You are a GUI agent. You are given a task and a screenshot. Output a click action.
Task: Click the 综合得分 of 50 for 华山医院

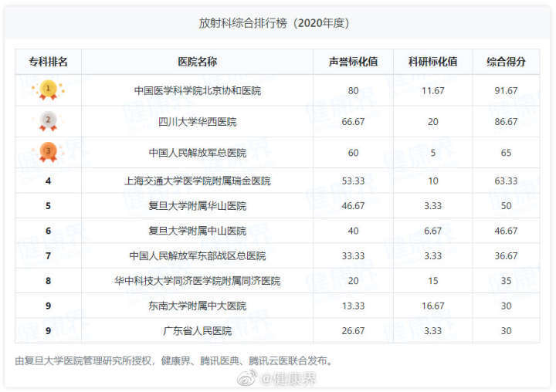[506, 205]
